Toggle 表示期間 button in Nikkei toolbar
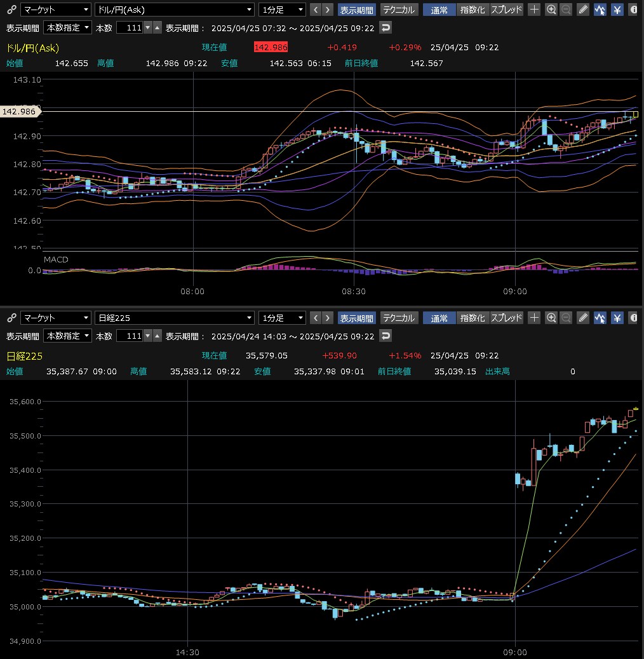 pyautogui.click(x=357, y=318)
